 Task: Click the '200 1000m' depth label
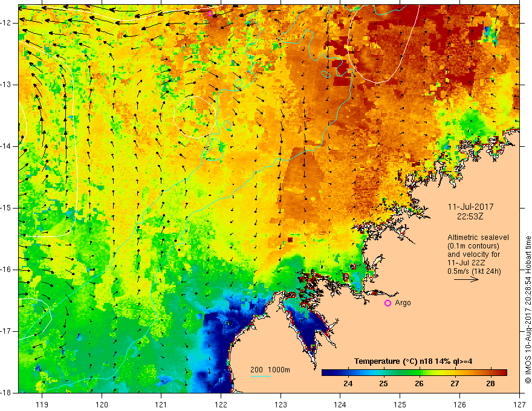[270, 370]
